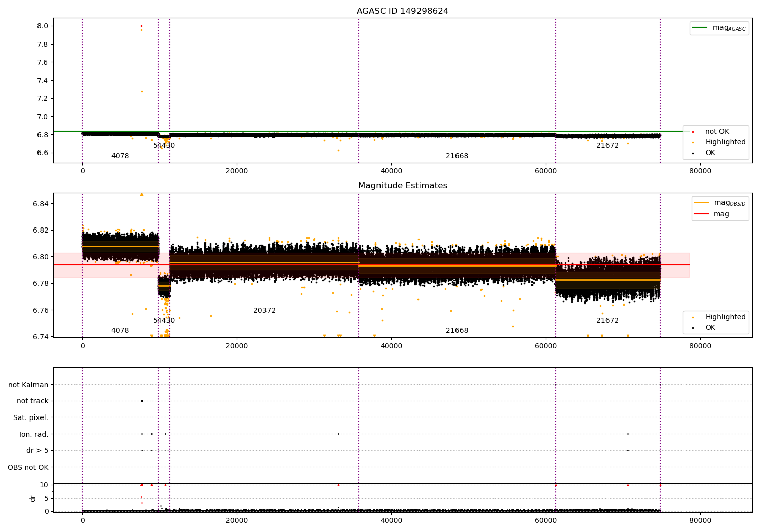
Task: Click 'OK' legend entry in the middle panel
Action: pyautogui.click(x=704, y=327)
